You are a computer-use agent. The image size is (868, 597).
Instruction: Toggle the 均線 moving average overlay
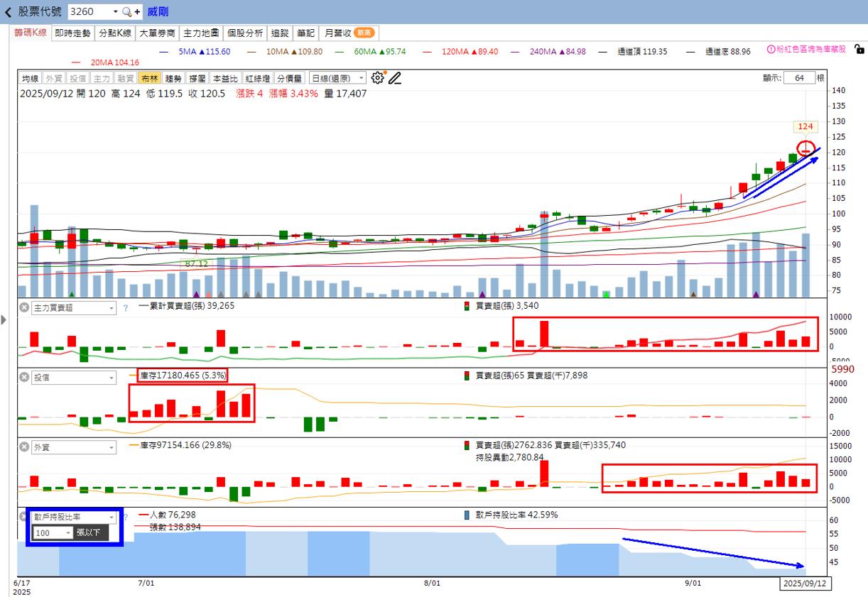pyautogui.click(x=30, y=78)
